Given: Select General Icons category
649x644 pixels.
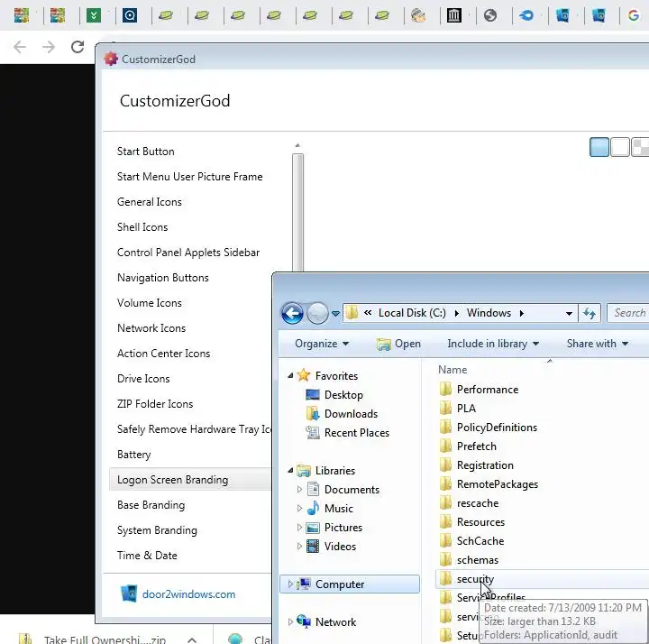Looking at the screenshot, I should click(150, 202).
